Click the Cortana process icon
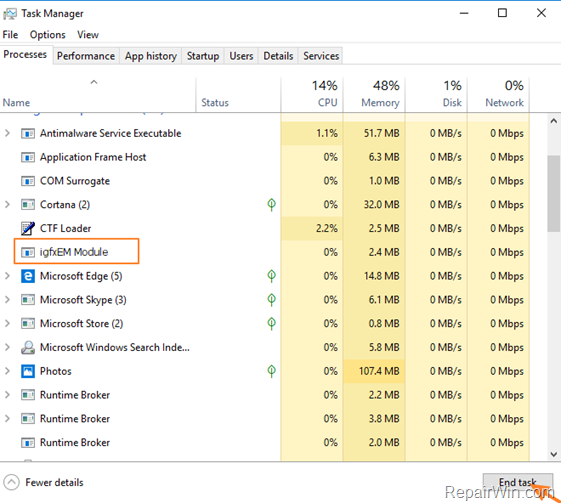This screenshot has height=503, width=561. 28,205
